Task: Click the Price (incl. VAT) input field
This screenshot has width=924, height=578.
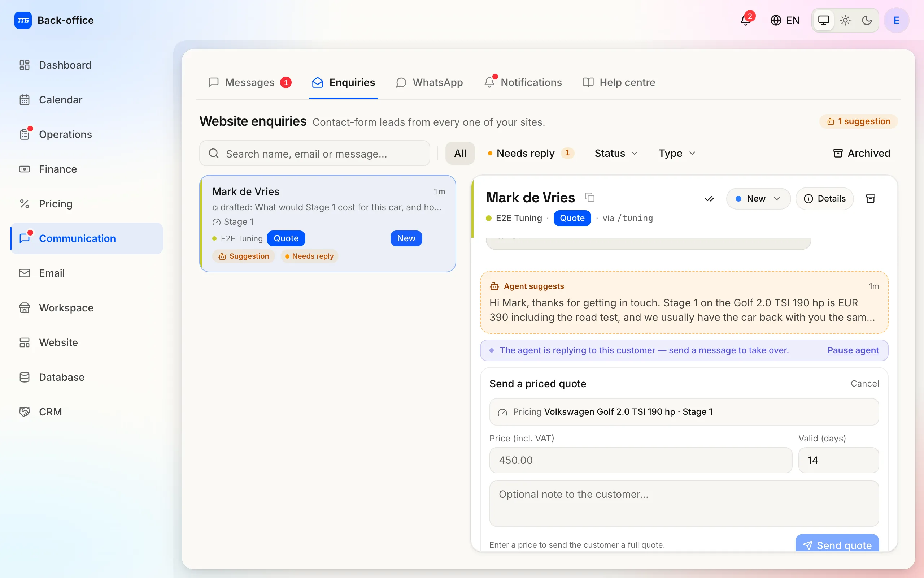Action: click(641, 460)
